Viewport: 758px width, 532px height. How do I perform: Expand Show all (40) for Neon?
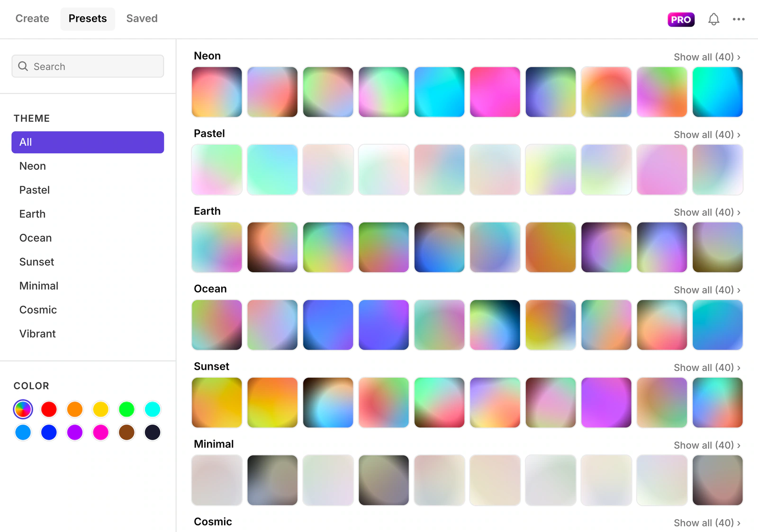(707, 57)
